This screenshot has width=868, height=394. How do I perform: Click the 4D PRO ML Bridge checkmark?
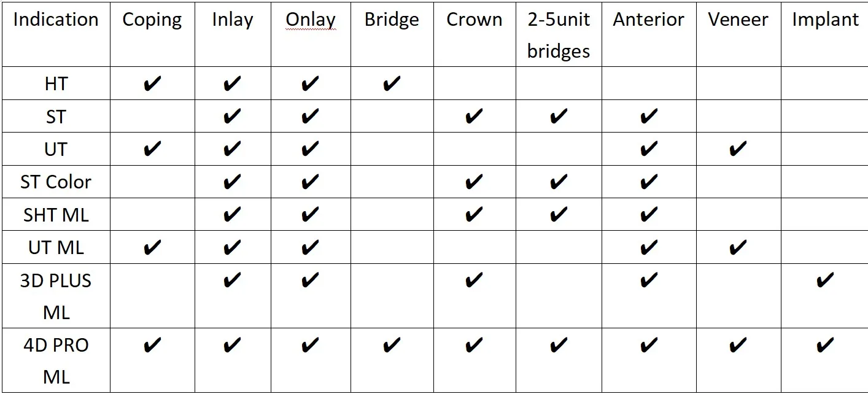(x=392, y=346)
